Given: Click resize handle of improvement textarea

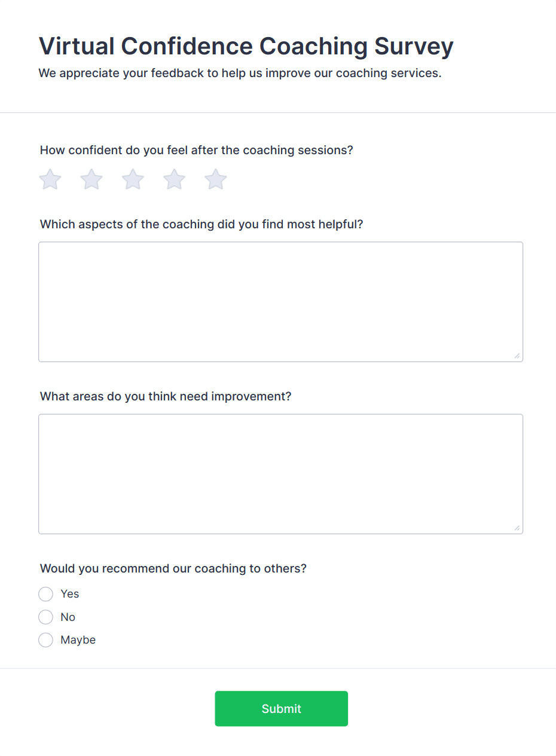Looking at the screenshot, I should (x=517, y=528).
